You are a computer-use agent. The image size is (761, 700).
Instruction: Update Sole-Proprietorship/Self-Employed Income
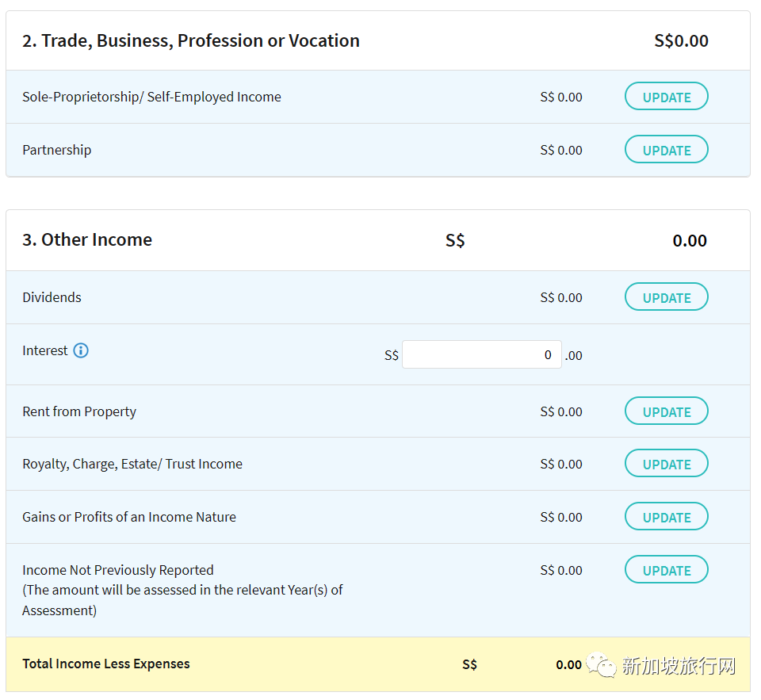pyautogui.click(x=667, y=97)
